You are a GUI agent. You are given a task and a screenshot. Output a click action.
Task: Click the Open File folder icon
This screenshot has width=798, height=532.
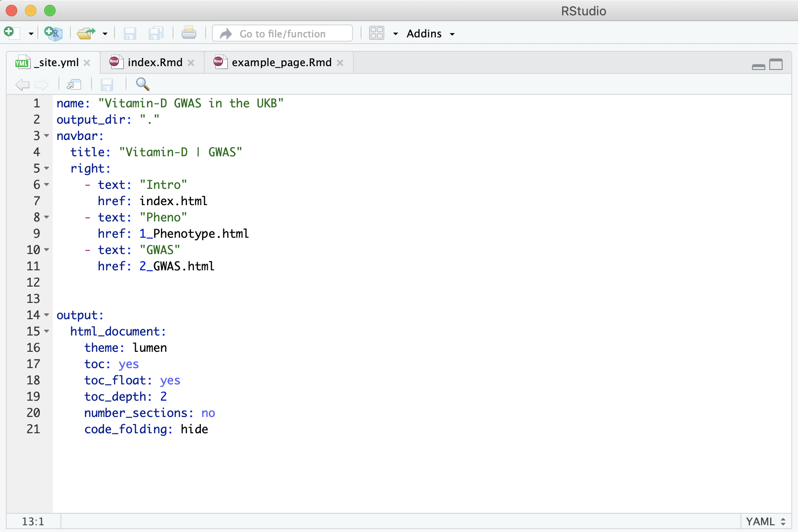[86, 33]
